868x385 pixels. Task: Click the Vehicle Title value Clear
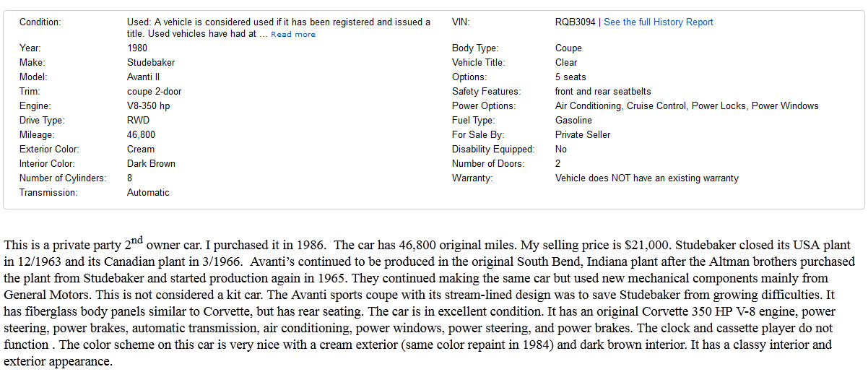click(566, 63)
